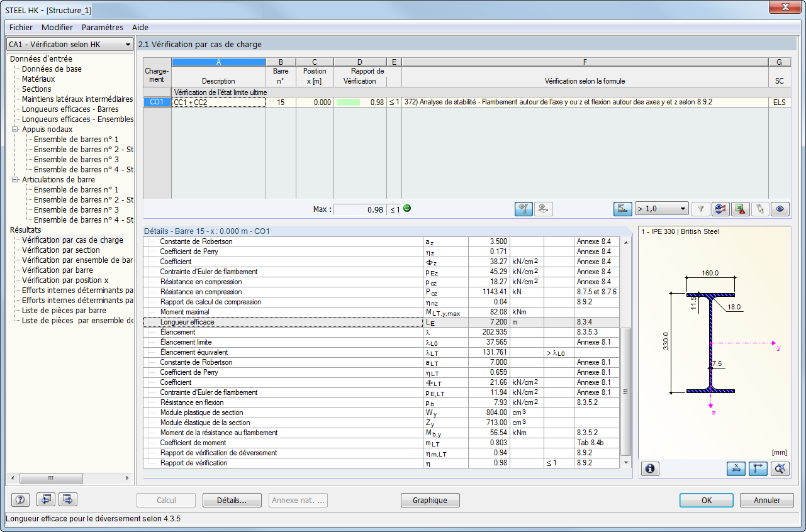This screenshot has height=532, width=806.
Task: Select Vérification par section tree item
Action: click(x=61, y=250)
